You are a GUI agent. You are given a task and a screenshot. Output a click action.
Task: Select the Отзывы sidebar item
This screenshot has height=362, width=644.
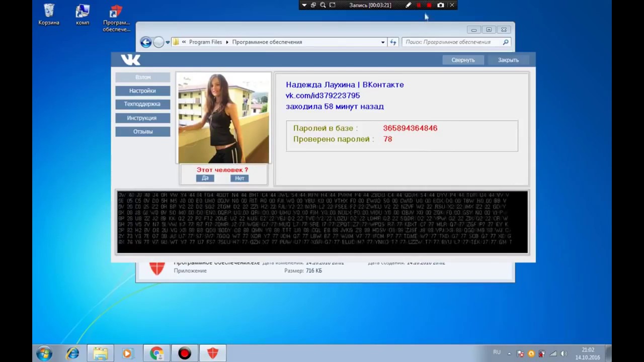142,132
